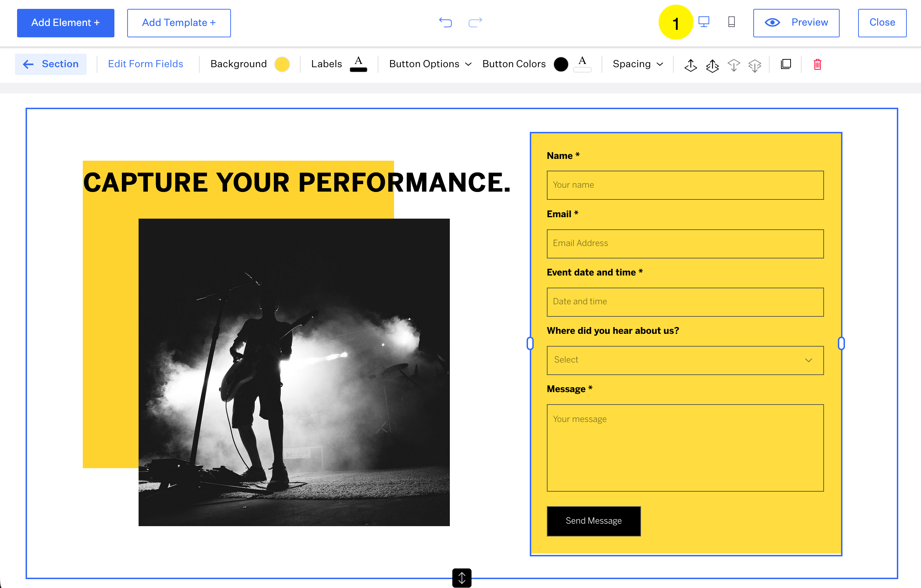This screenshot has height=588, width=921.
Task: Delete element with red trash icon
Action: click(817, 64)
